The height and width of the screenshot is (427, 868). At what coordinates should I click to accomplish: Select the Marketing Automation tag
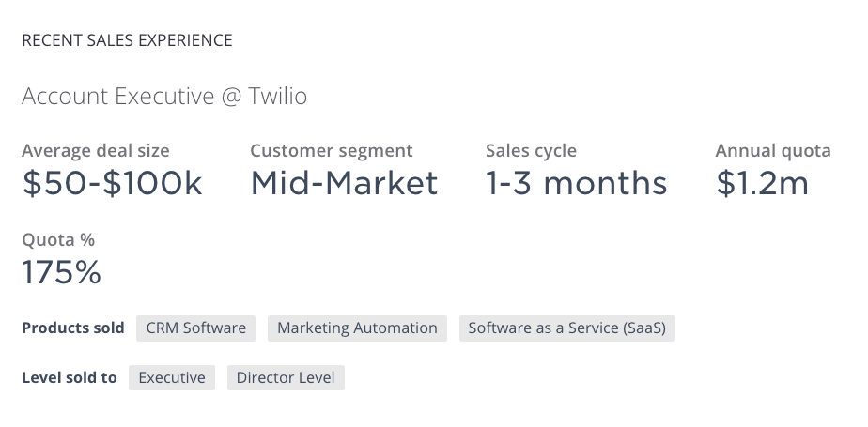tap(357, 328)
